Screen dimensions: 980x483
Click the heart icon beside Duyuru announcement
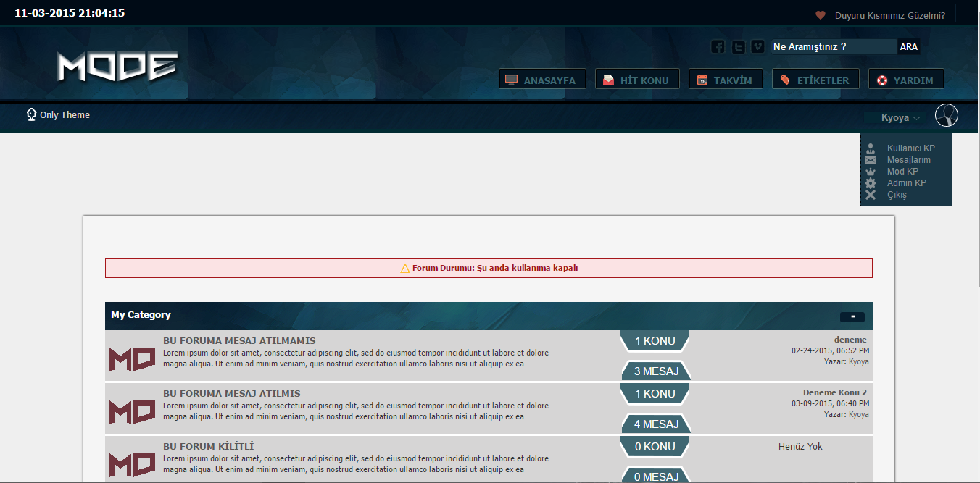pyautogui.click(x=821, y=14)
